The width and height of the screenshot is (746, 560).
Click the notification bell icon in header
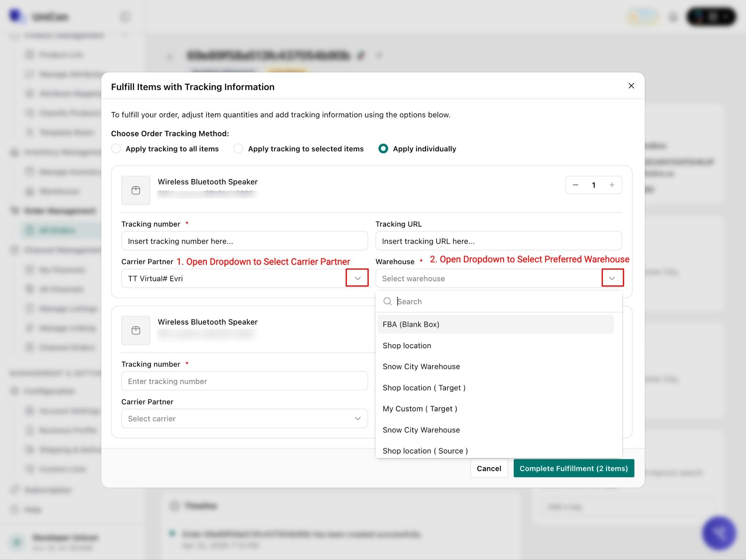(x=673, y=17)
